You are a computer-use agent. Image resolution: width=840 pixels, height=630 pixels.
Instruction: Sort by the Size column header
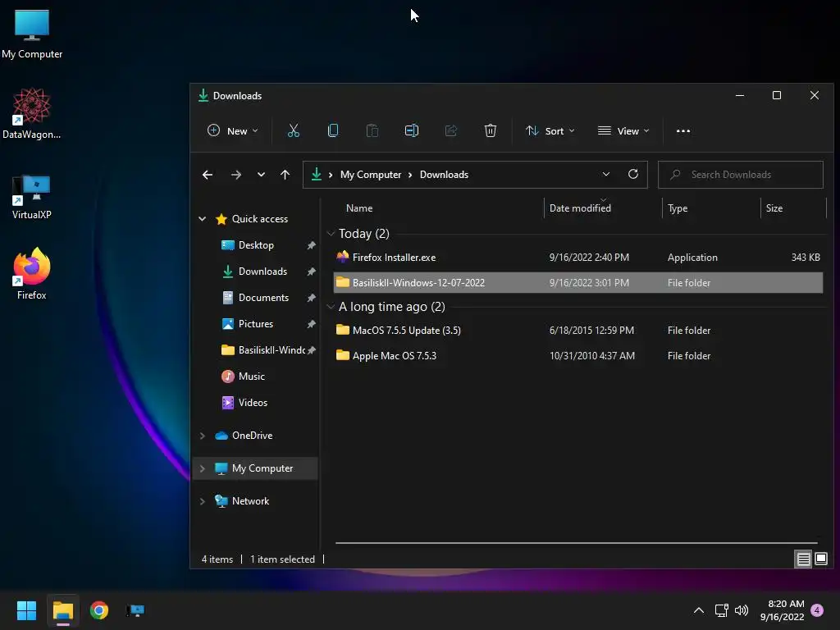point(774,208)
